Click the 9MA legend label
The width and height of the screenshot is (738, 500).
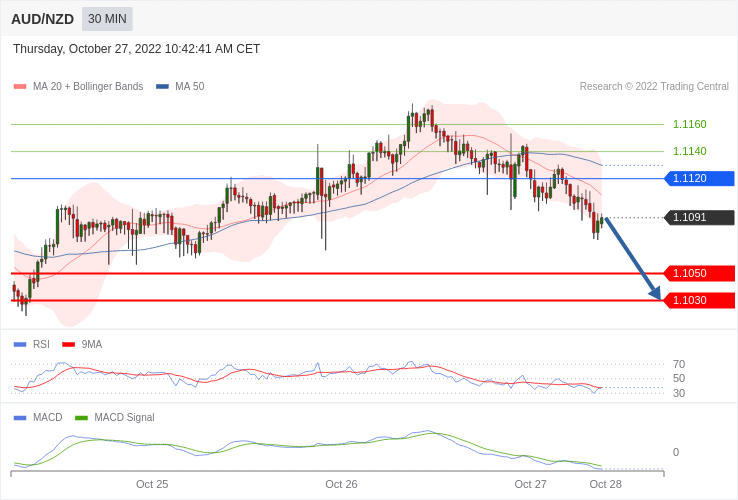pos(92,345)
